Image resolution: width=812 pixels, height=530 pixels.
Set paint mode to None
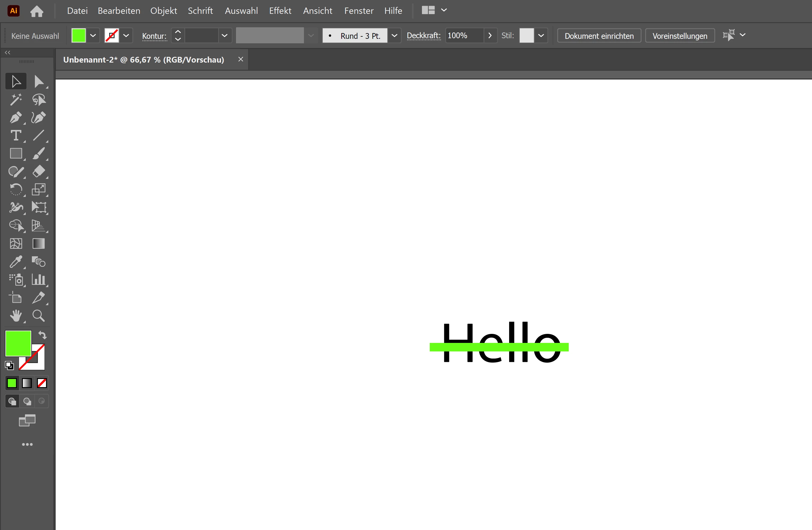[42, 383]
